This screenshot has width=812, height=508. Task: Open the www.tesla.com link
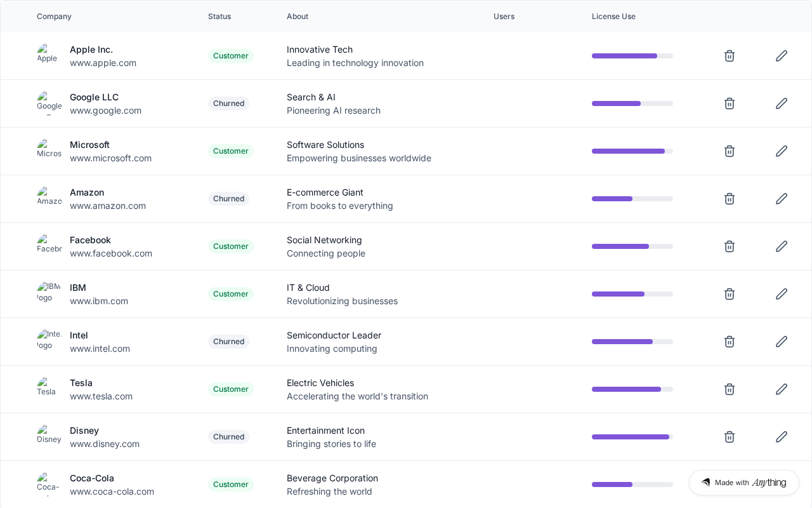101,396
